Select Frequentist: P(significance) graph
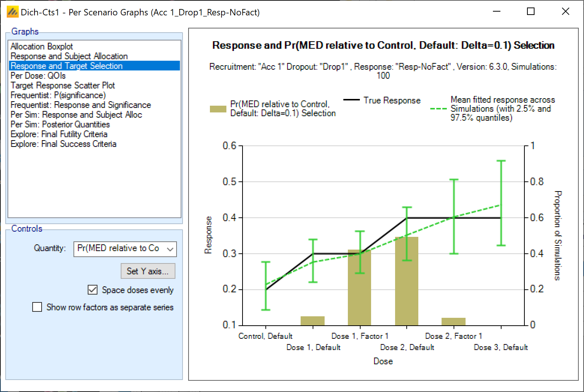Viewport: 584px width, 392px height. [58, 95]
